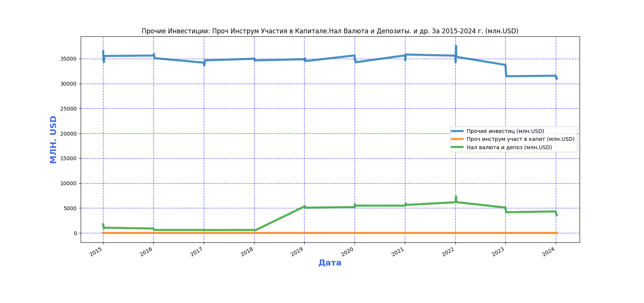Click the blue line spike at 2022

click(456, 54)
